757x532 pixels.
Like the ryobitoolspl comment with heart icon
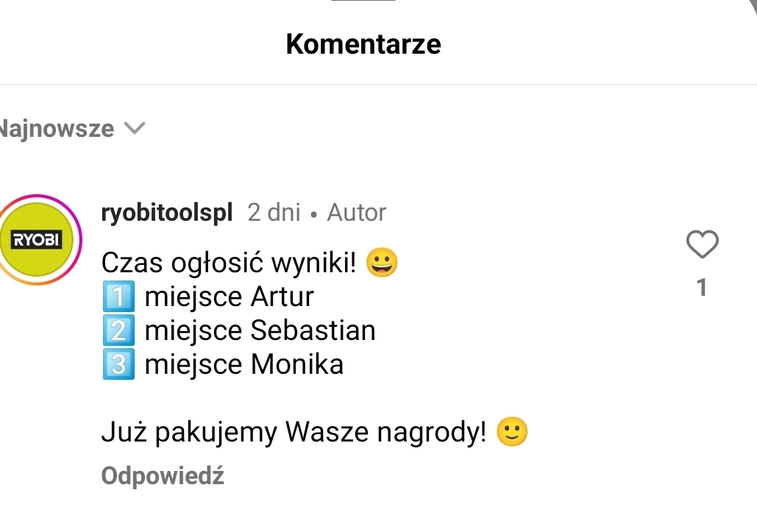click(x=702, y=245)
